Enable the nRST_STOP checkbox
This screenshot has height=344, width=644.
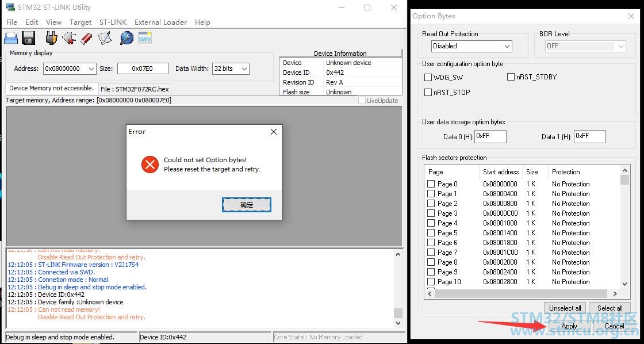tap(428, 93)
